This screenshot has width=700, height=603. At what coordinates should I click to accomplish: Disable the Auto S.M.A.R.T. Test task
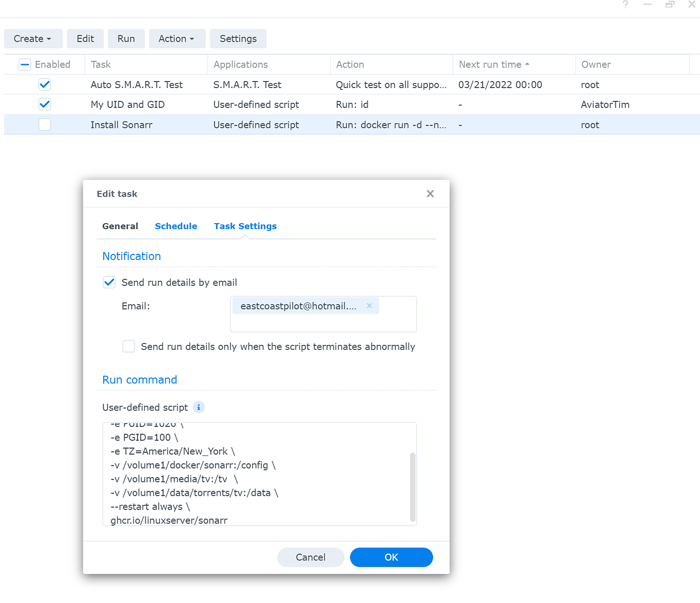click(x=45, y=84)
